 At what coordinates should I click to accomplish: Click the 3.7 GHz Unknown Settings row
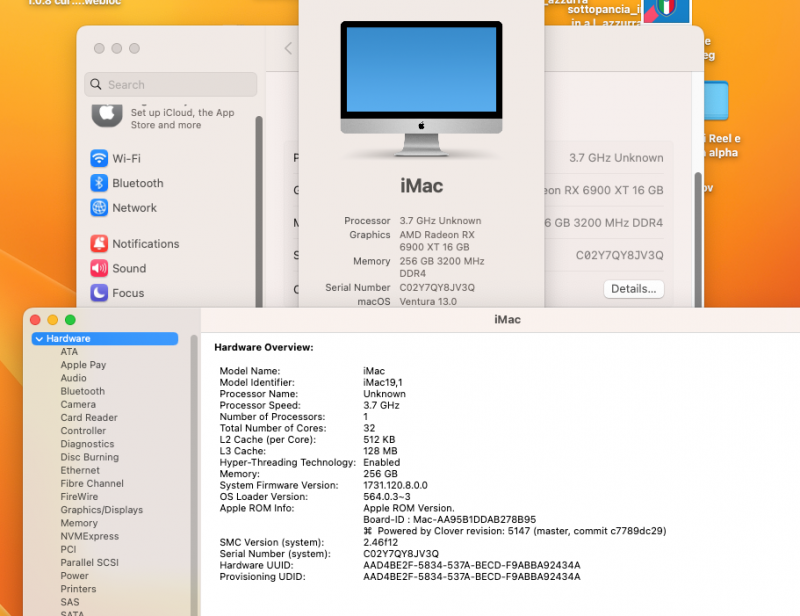tap(616, 158)
